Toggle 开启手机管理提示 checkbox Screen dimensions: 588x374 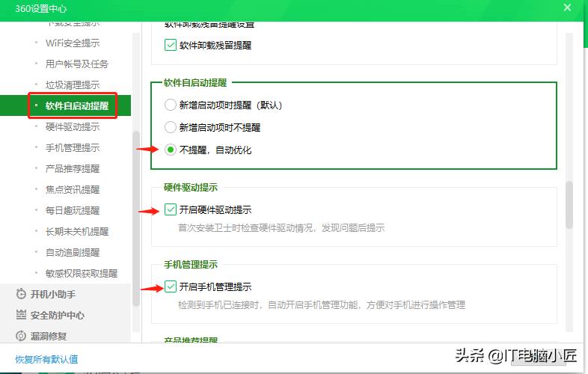pos(171,286)
